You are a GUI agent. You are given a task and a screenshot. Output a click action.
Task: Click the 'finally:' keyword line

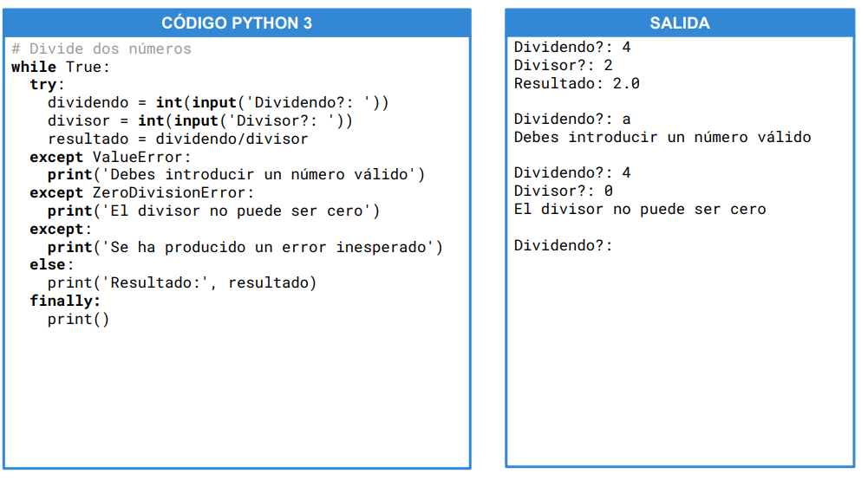coord(65,302)
